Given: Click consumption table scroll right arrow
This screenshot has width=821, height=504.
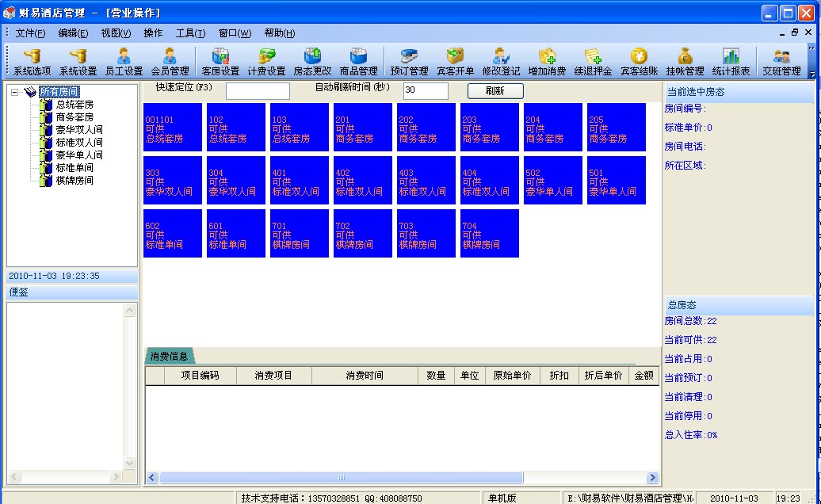Looking at the screenshot, I should [x=652, y=477].
